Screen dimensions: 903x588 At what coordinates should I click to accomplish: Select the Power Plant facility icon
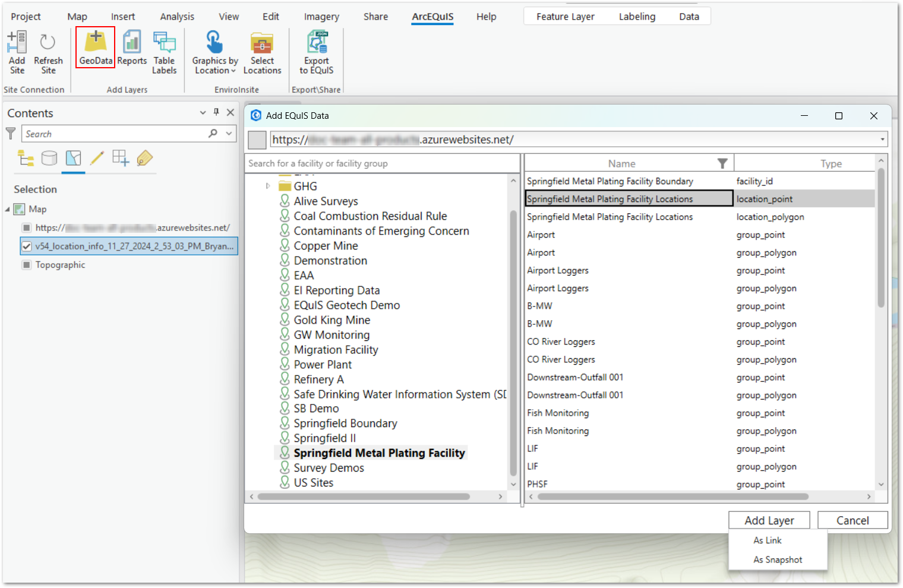pos(285,364)
